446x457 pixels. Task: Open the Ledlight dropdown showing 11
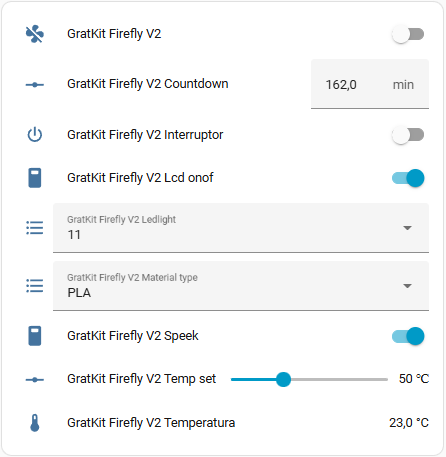coord(241,228)
